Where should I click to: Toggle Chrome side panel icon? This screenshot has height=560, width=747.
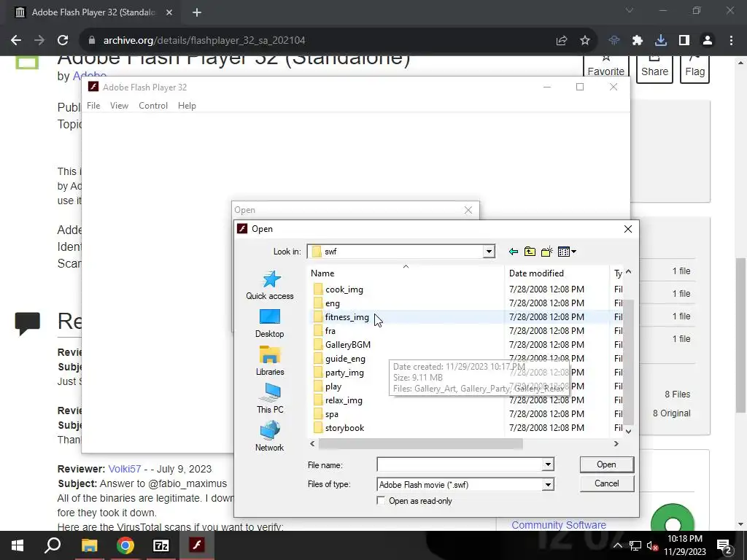[684, 41]
